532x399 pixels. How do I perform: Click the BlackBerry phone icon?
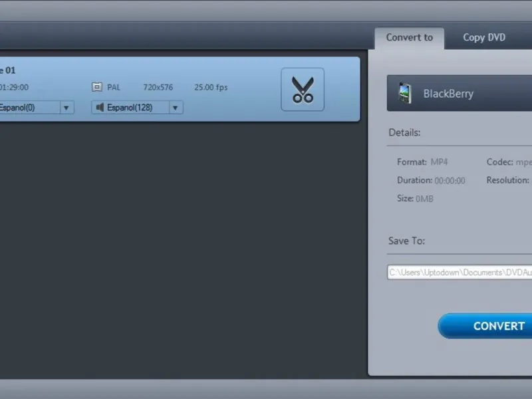click(405, 92)
